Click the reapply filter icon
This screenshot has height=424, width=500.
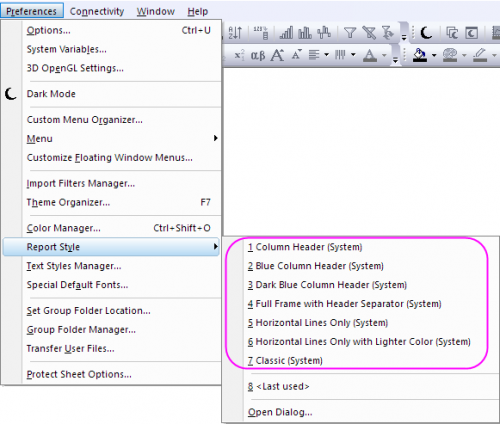click(388, 33)
